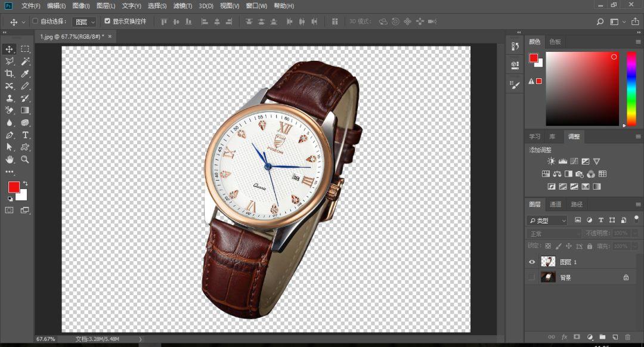Toggle lock all padlock icon
This screenshot has height=347, width=644.
(x=590, y=246)
